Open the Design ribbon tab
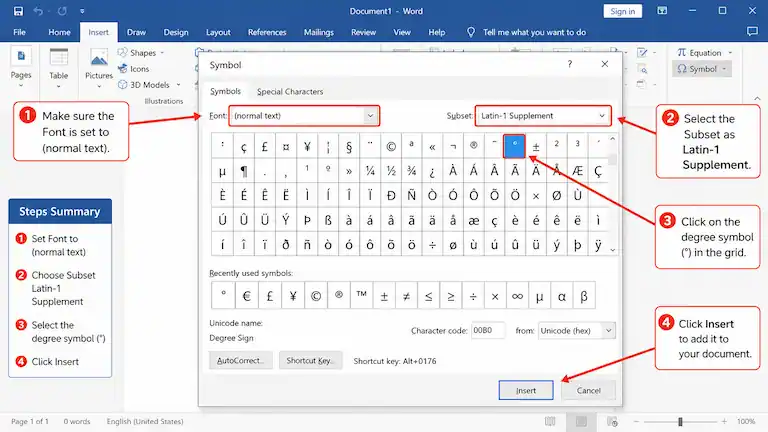Screen dimensions: 768x432 [x=176, y=32]
